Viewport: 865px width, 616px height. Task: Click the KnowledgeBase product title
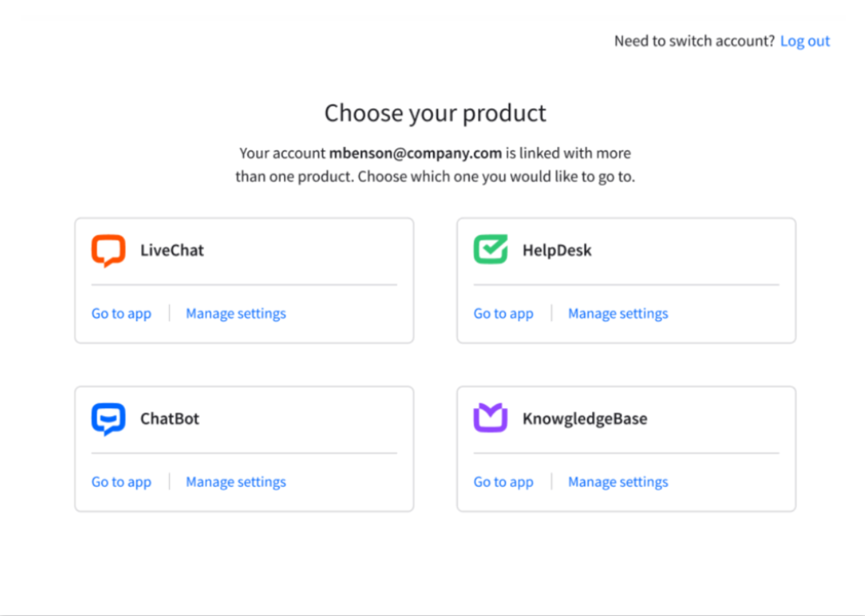(585, 419)
